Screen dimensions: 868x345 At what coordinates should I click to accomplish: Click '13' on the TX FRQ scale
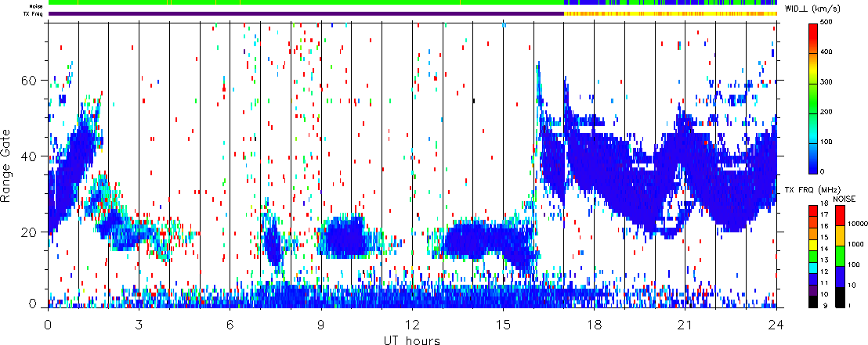point(824,261)
